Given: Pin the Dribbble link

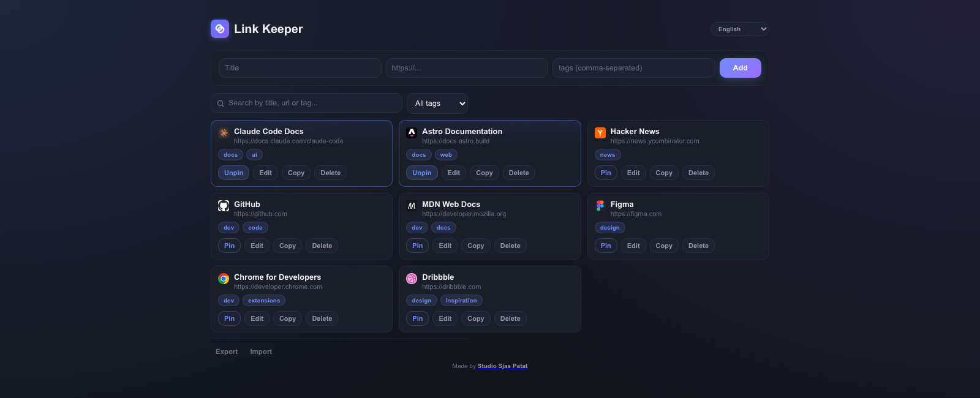Looking at the screenshot, I should (418, 318).
